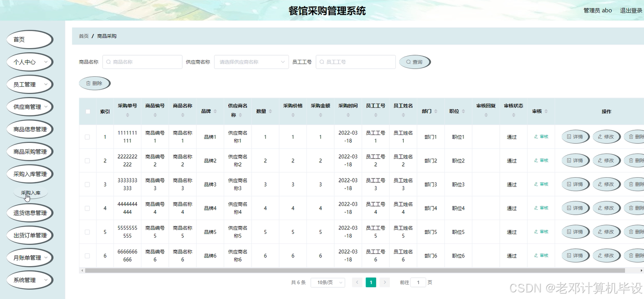Click the magnifier icon inside the 查询 button
Screen dimensions: 644x299
[x=409, y=61]
